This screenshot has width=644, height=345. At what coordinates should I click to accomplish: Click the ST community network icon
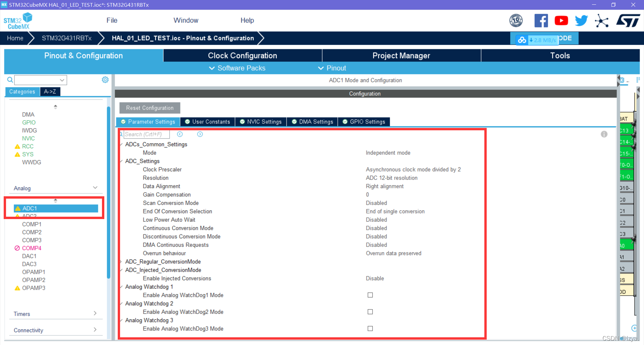(x=602, y=21)
